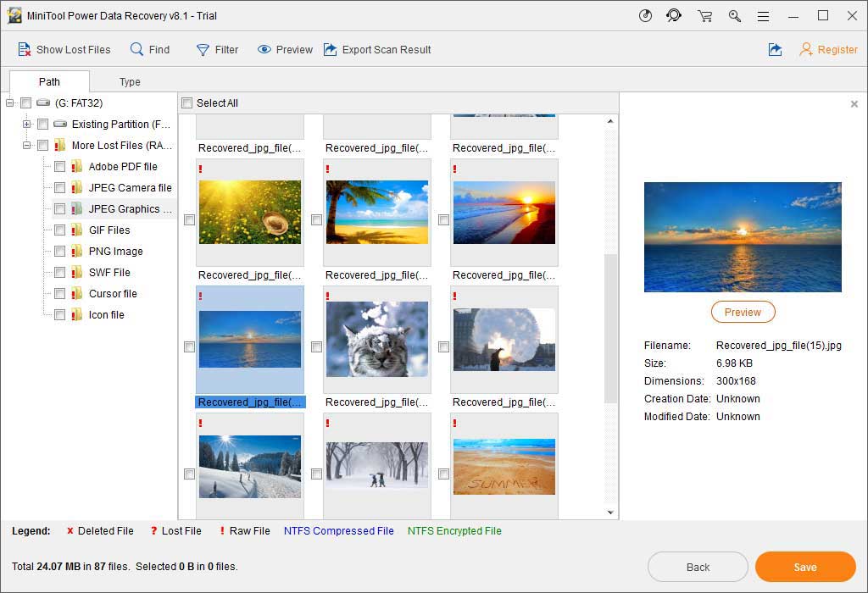Click the share icon beside Register
Screen dimensions: 868x593
(775, 50)
